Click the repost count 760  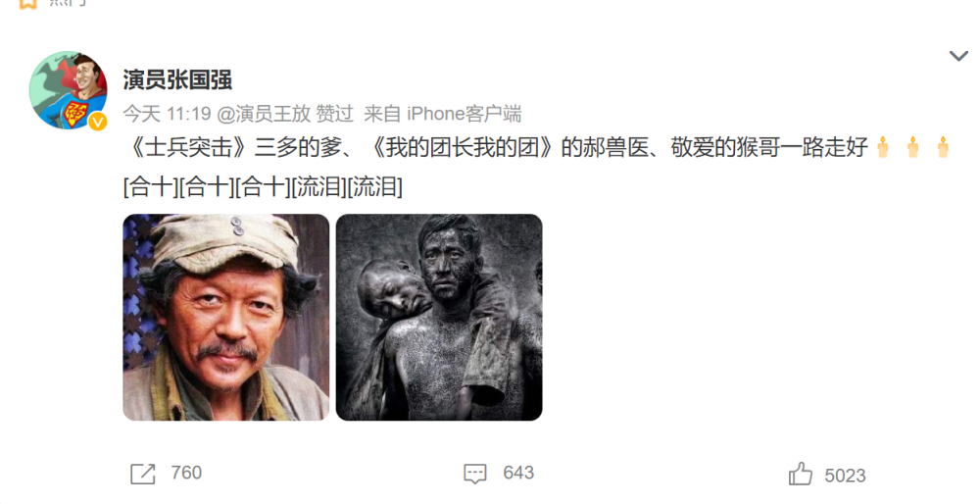coord(186,473)
